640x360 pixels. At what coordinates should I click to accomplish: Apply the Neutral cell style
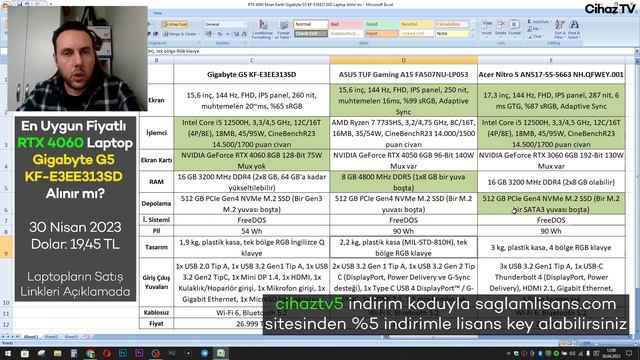(416, 24)
